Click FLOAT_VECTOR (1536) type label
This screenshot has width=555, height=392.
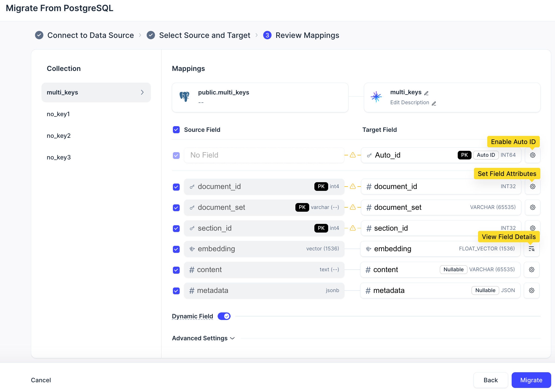pyautogui.click(x=487, y=249)
